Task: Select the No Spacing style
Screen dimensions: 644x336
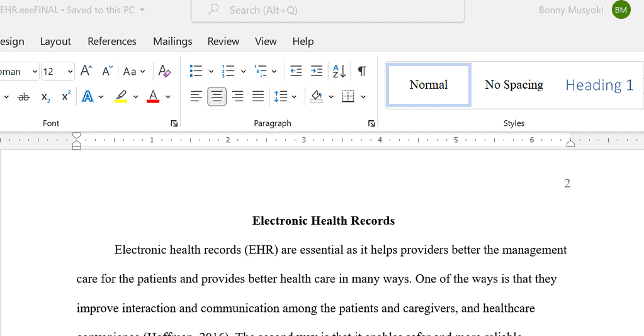Action: pos(514,85)
